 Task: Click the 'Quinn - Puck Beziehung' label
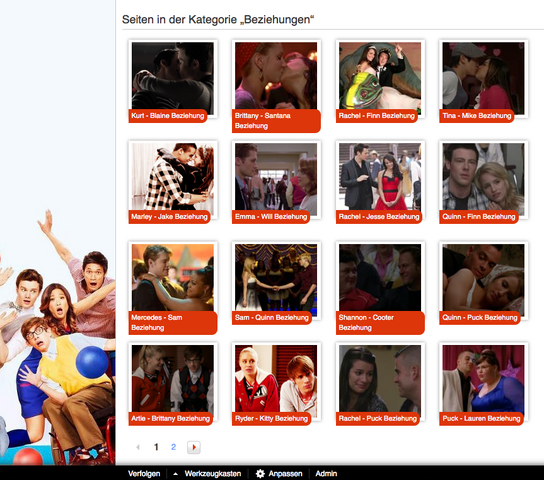[480, 318]
